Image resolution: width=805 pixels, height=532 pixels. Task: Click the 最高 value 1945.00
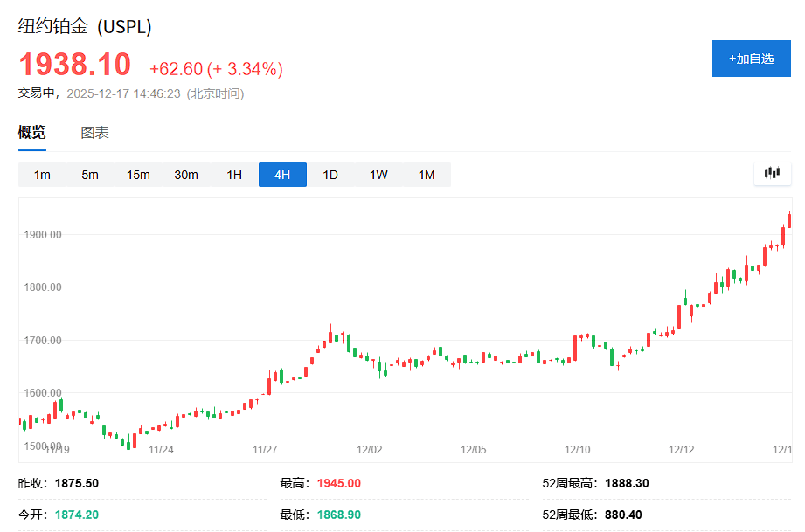click(x=338, y=483)
